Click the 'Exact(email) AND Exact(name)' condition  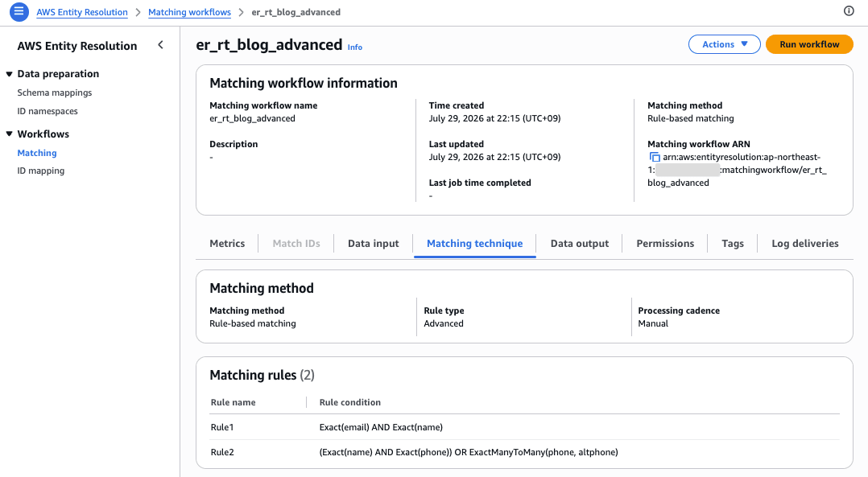pyautogui.click(x=381, y=427)
